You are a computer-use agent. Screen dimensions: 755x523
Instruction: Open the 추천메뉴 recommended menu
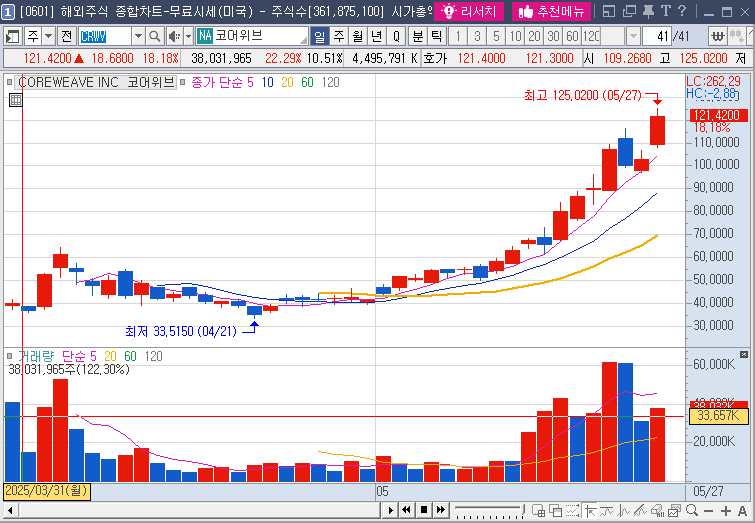(x=550, y=12)
